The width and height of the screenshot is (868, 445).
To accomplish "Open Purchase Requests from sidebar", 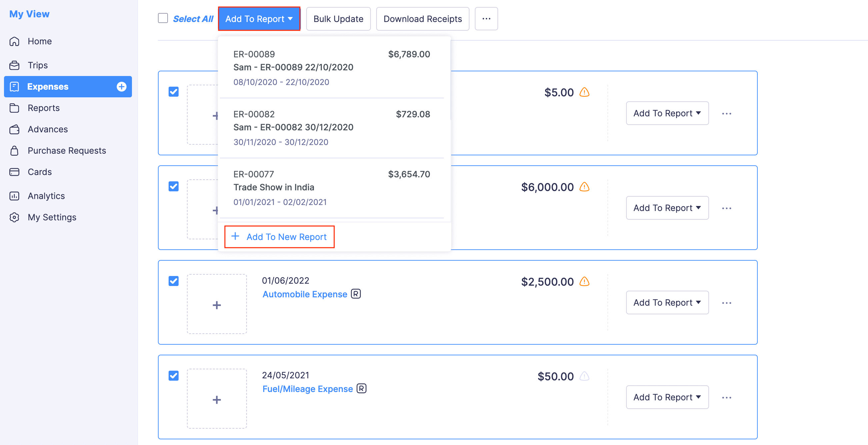I will click(x=66, y=150).
